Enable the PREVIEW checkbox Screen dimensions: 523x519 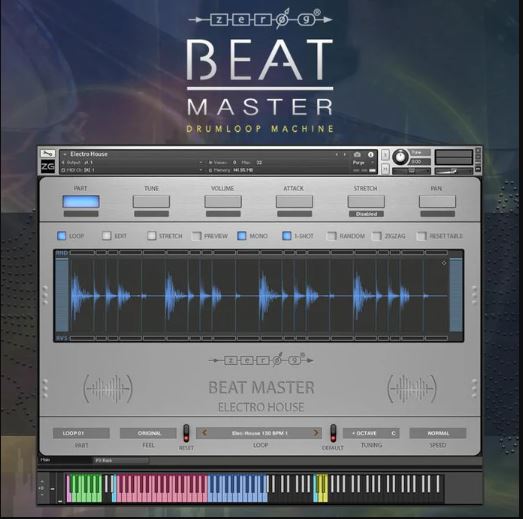tap(196, 235)
